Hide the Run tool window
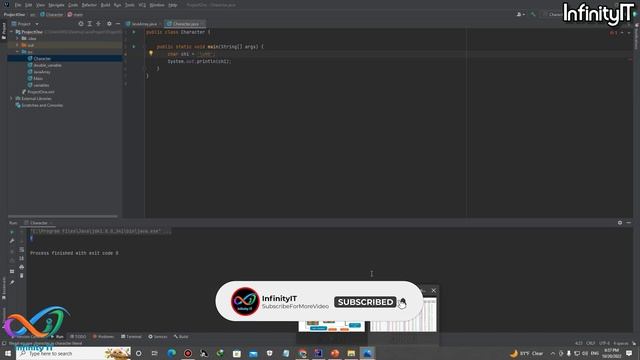 (x=629, y=223)
